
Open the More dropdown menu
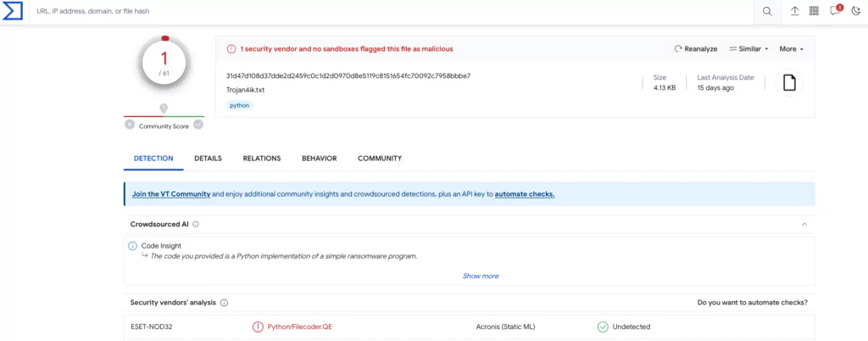pos(791,48)
